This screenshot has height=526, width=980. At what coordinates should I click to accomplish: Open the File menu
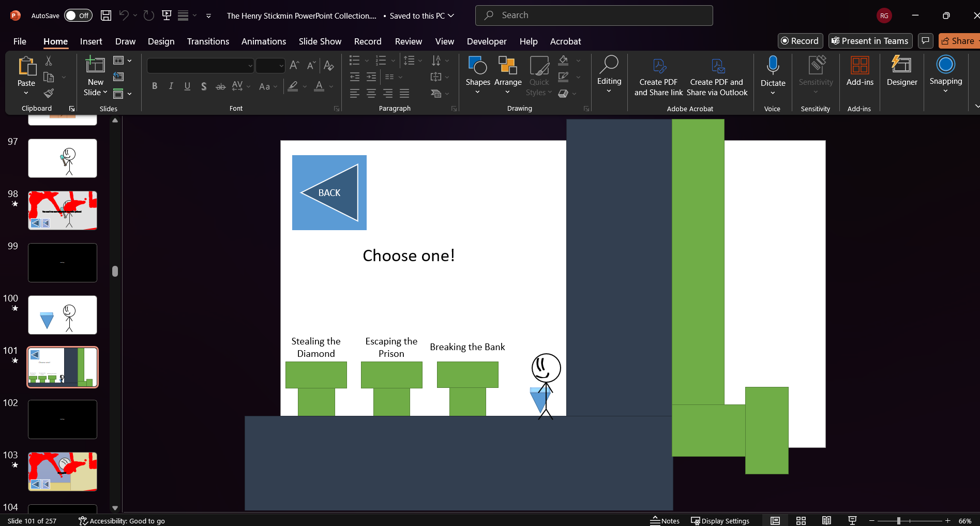(20, 41)
